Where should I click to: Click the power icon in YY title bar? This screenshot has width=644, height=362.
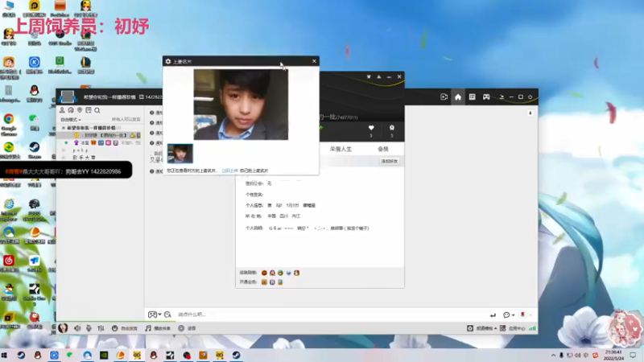click(x=530, y=97)
